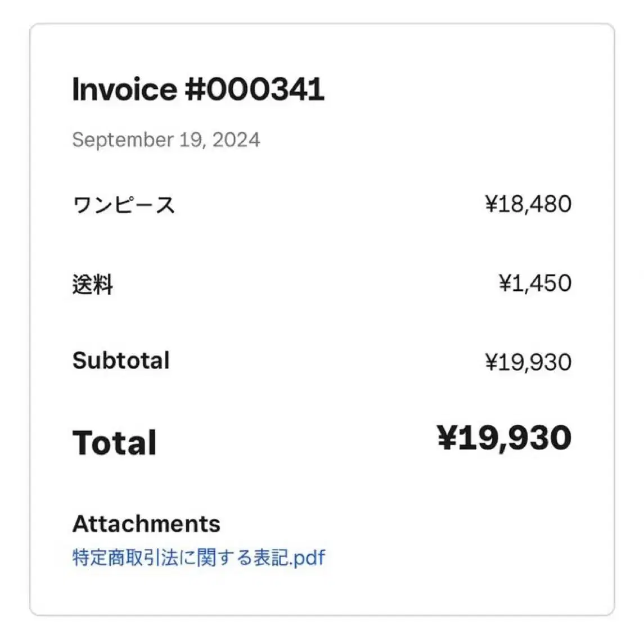Screen dimensions: 644x644
Task: Click the ワンピース line item name
Action: (124, 205)
